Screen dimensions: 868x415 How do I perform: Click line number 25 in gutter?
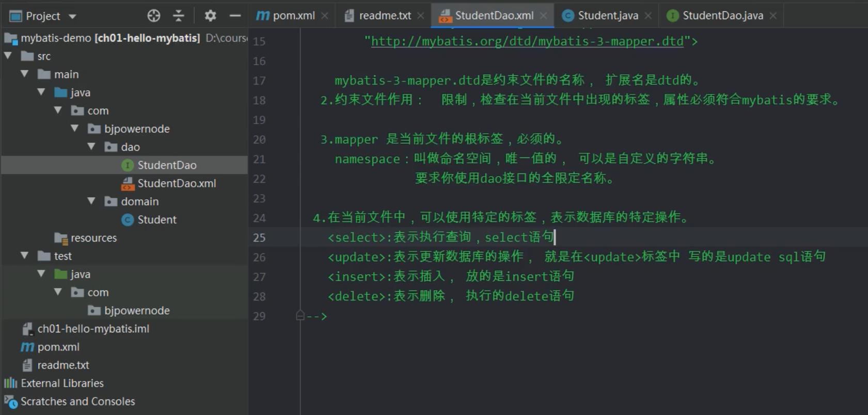pyautogui.click(x=259, y=237)
